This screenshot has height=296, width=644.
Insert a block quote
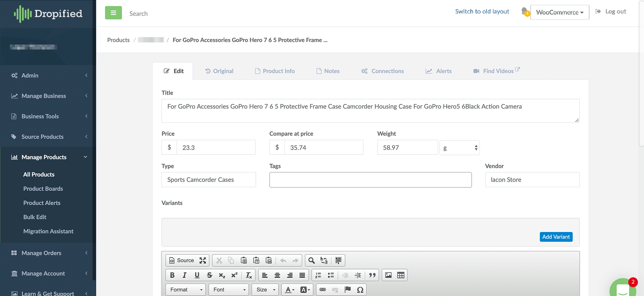click(372, 275)
